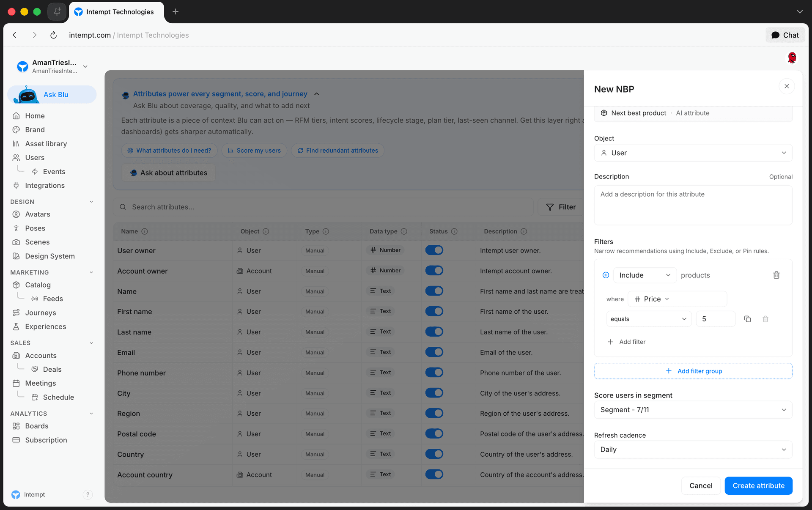The width and height of the screenshot is (812, 510).
Task: Delete the Include filter group trash icon
Action: coord(776,275)
